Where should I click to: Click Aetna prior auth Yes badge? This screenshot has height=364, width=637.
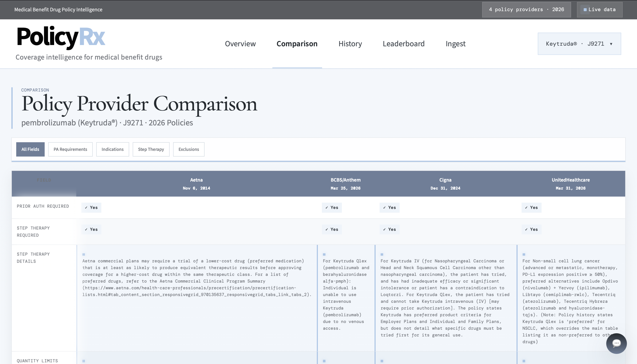91,207
